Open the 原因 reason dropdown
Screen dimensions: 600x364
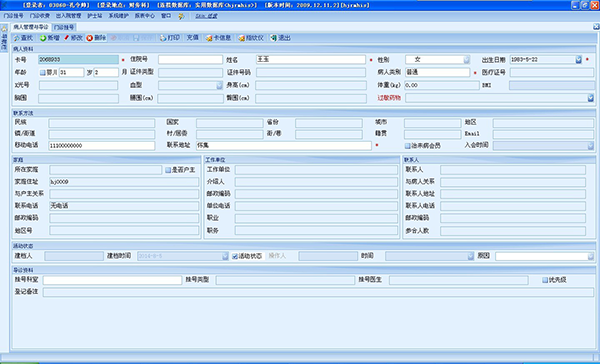point(590,256)
